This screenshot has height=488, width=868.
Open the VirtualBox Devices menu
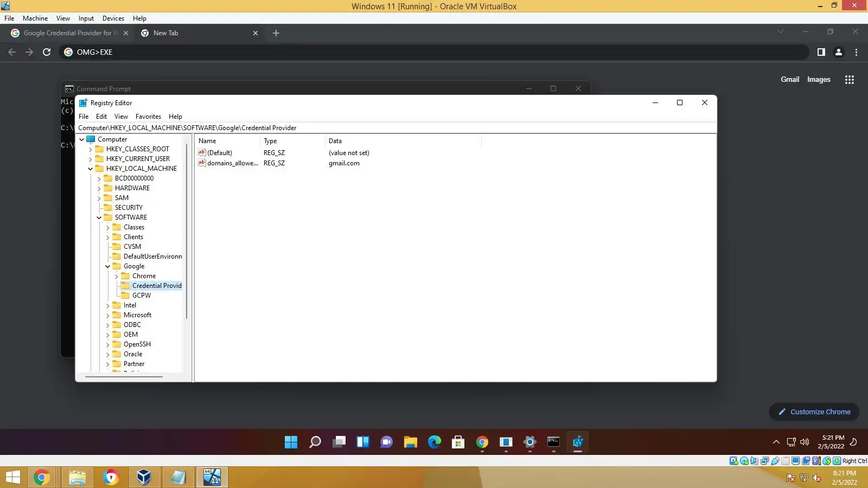pyautogui.click(x=113, y=18)
